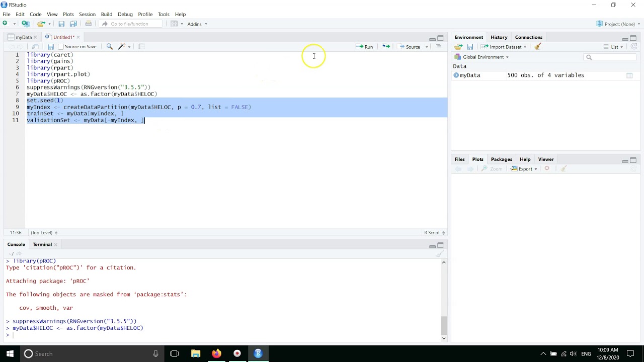This screenshot has width=644, height=362.
Task: Switch to the History tab
Action: 499,37
